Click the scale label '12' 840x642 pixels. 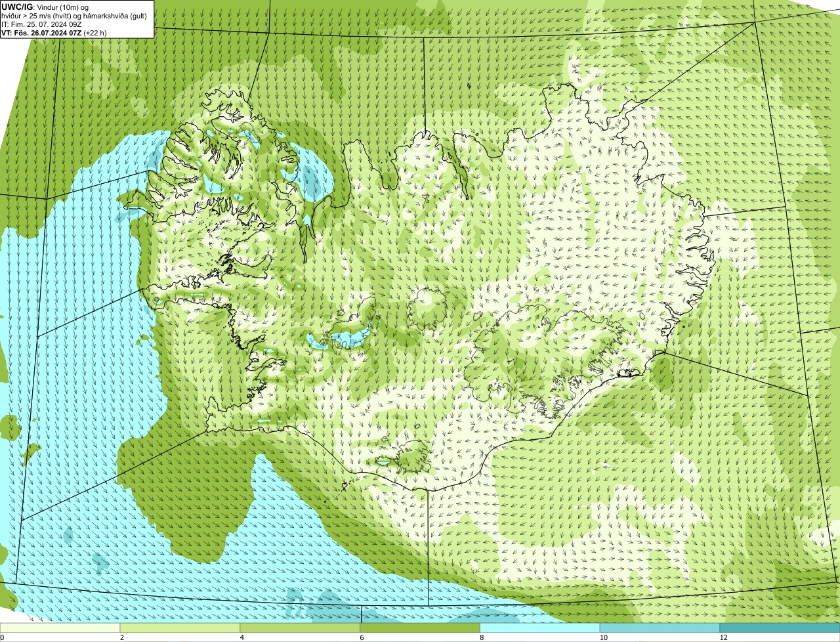(x=723, y=637)
